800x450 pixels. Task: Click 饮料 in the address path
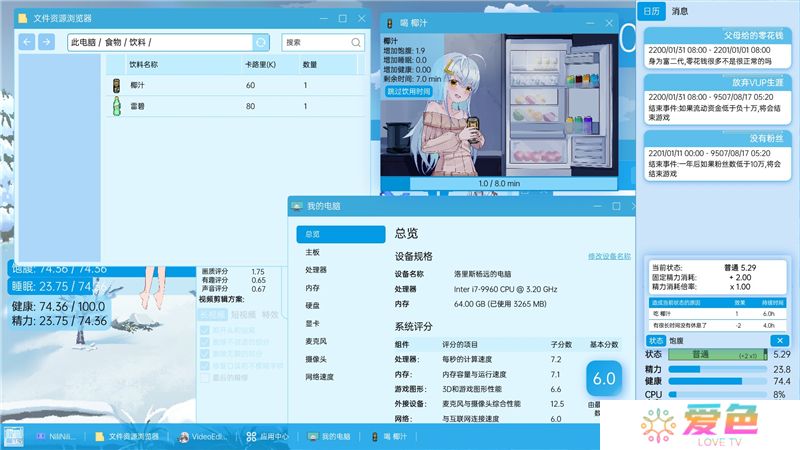pos(137,42)
